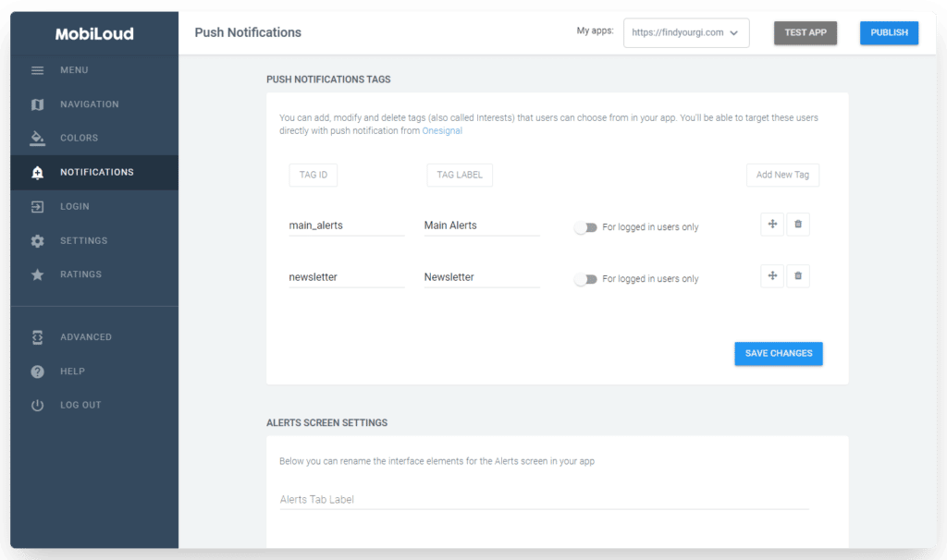This screenshot has height=560, width=947.
Task: Click the move handle for newsletter tag
Action: pyautogui.click(x=772, y=276)
